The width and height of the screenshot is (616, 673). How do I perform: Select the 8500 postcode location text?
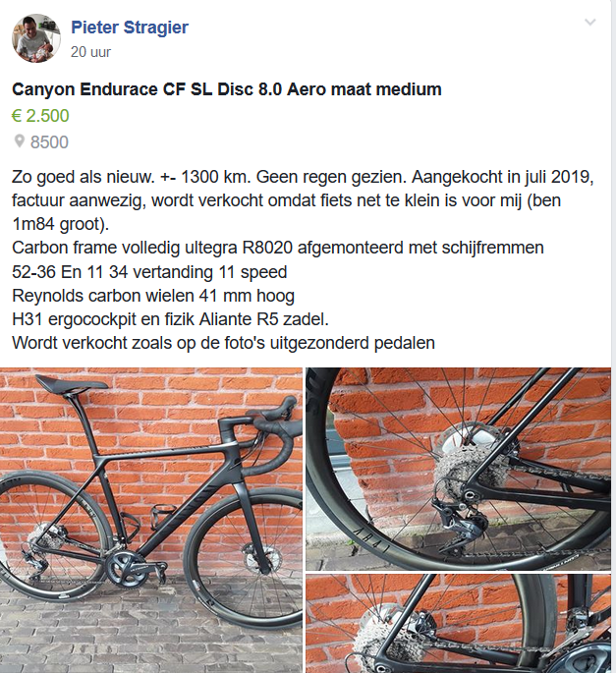pyautogui.click(x=49, y=142)
